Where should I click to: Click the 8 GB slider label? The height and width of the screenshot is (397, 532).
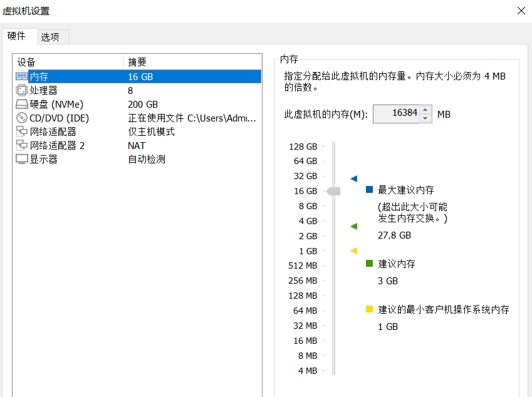tap(308, 206)
